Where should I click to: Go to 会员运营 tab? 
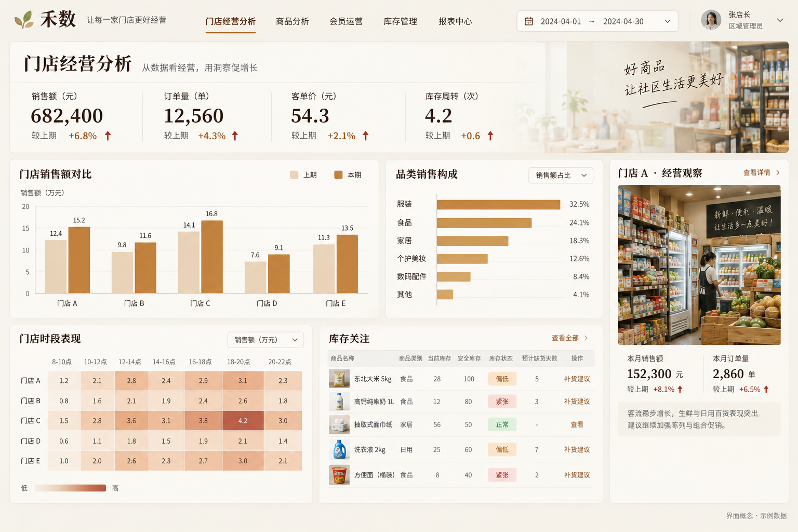(346, 21)
